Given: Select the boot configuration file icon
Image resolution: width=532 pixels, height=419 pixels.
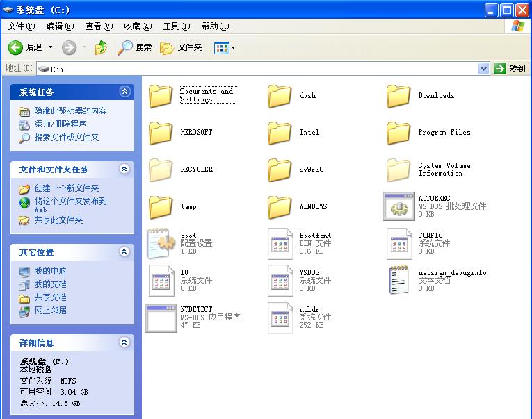Looking at the screenshot, I should (161, 243).
